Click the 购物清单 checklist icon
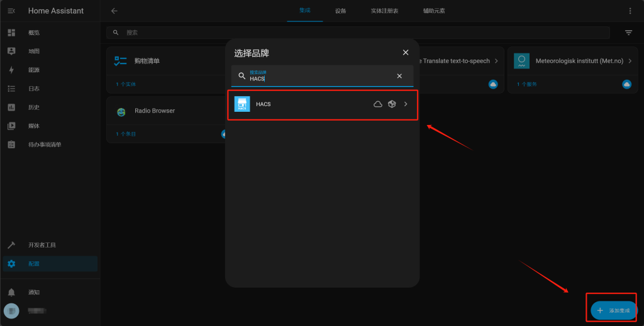Image resolution: width=644 pixels, height=326 pixels. point(120,61)
